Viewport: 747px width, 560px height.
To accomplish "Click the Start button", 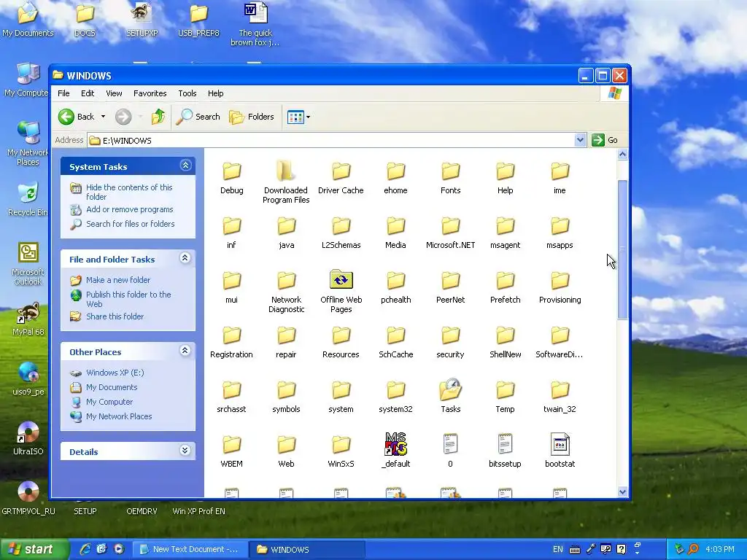I will [x=34, y=549].
